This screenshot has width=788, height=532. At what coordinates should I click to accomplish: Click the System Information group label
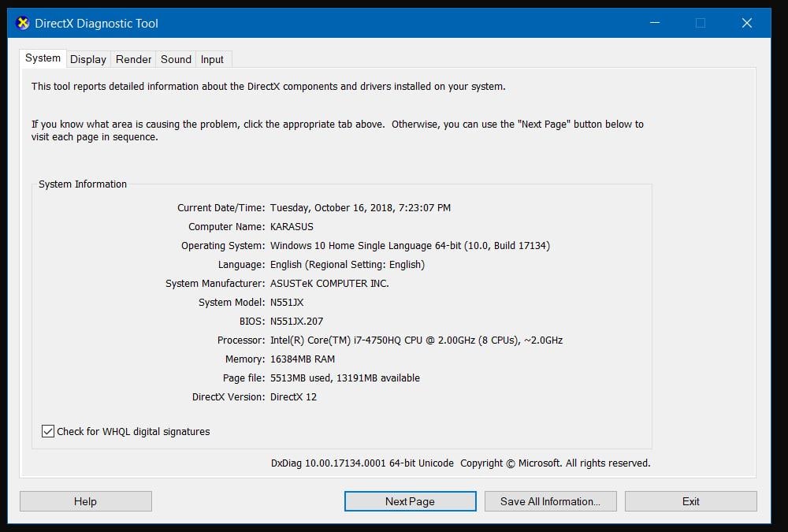click(83, 184)
